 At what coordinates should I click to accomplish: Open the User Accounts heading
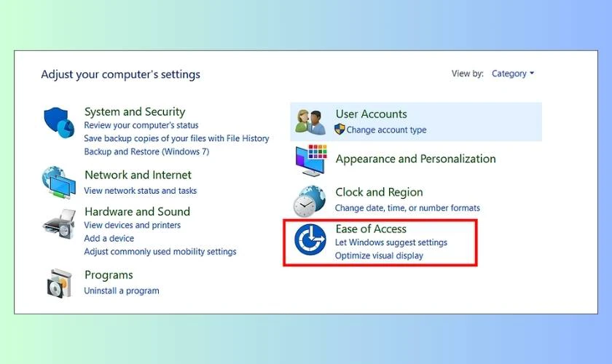click(x=371, y=114)
